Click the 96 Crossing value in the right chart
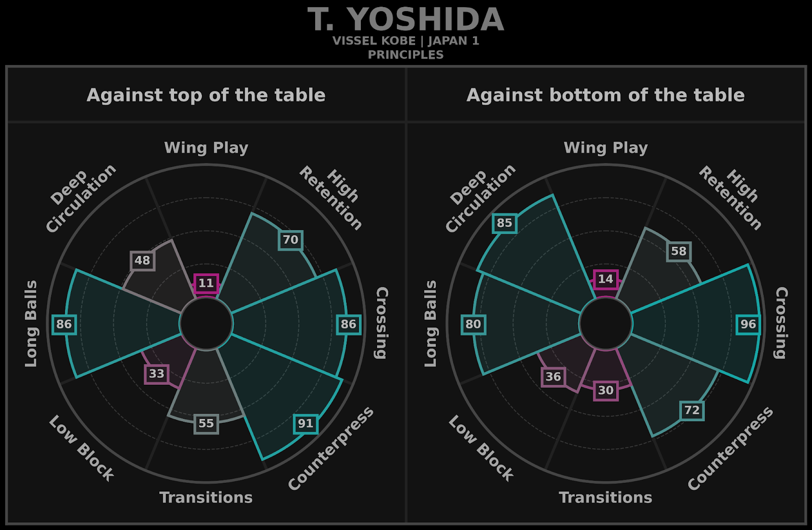The height and width of the screenshot is (530, 812). [x=748, y=324]
